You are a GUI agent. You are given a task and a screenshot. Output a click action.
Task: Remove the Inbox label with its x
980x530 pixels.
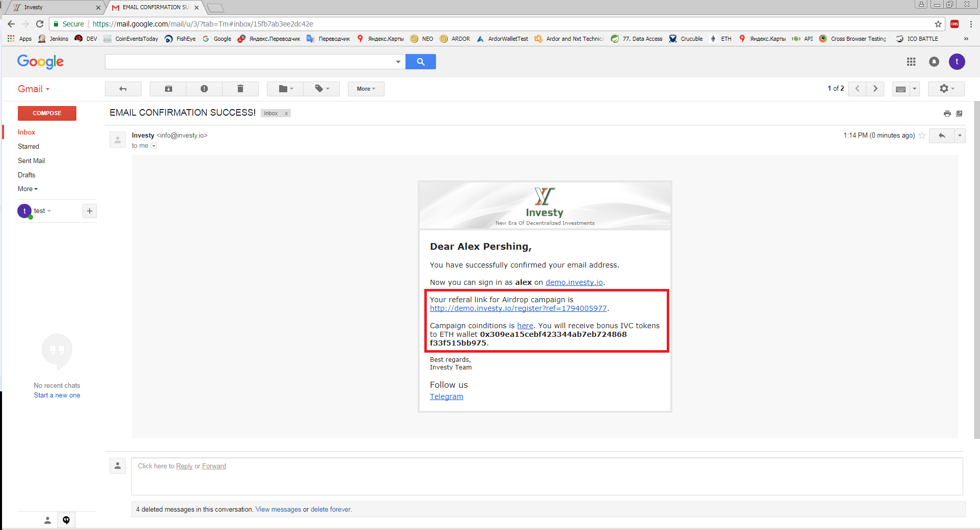click(286, 114)
